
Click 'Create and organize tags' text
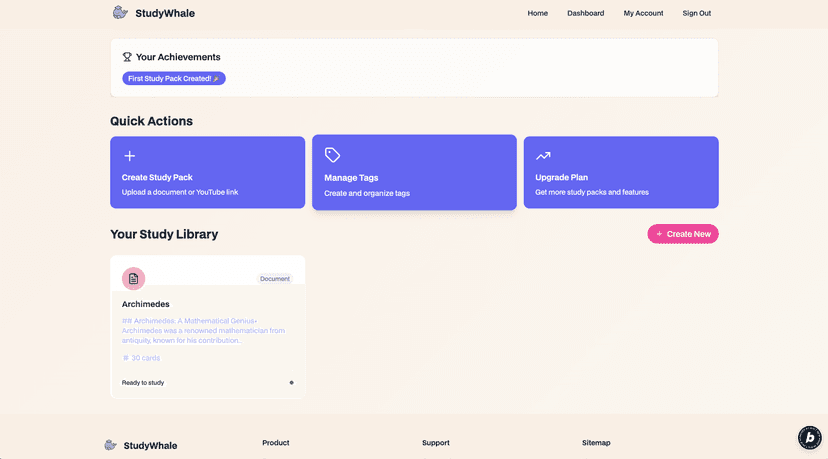click(x=367, y=193)
